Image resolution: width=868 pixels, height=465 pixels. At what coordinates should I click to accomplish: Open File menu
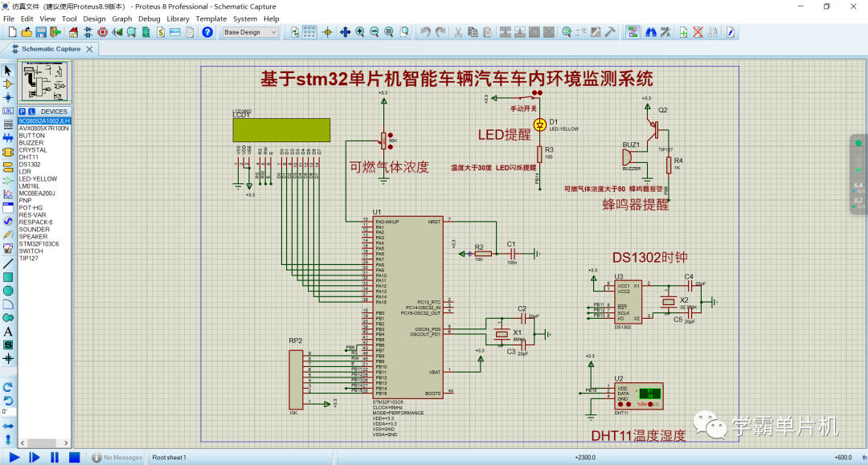pyautogui.click(x=9, y=18)
